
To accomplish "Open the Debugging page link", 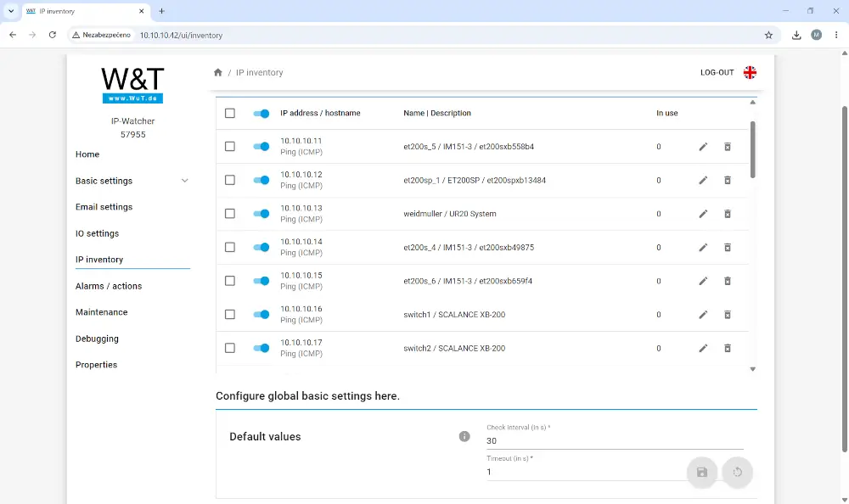I will point(97,339).
